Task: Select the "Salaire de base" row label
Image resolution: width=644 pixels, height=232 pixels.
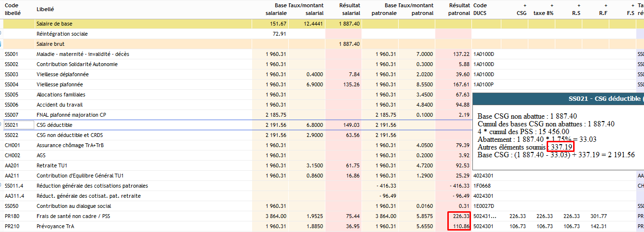Action: [x=54, y=24]
